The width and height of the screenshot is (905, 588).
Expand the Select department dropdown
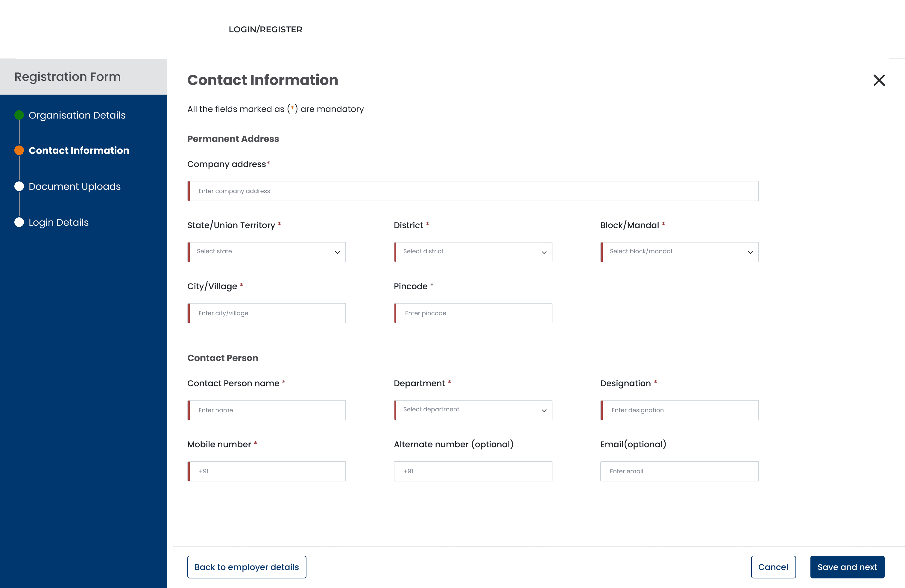[473, 410]
